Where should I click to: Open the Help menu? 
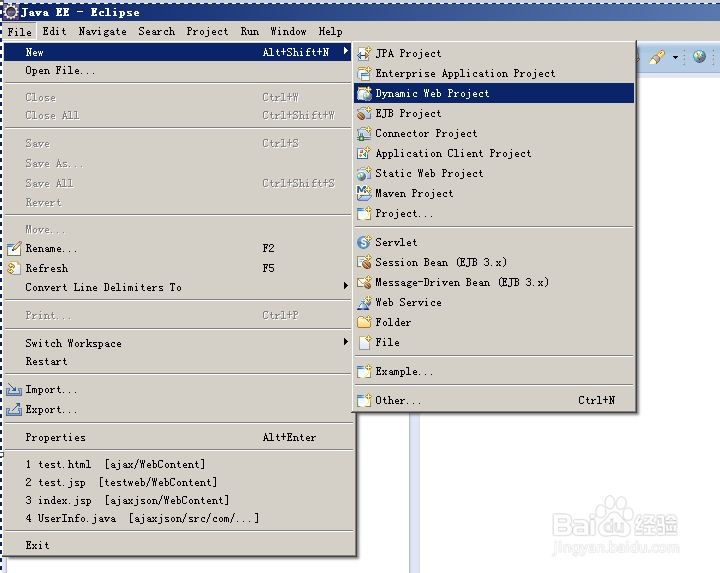point(330,32)
